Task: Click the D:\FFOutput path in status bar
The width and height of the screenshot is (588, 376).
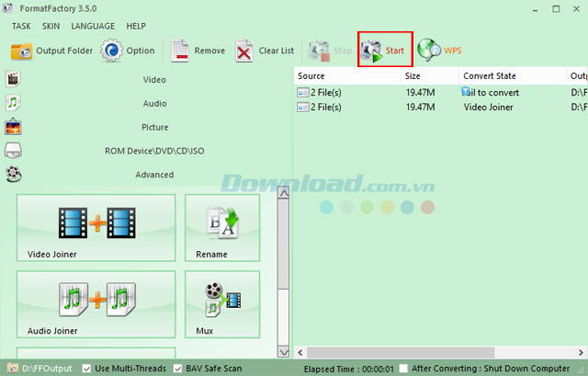Action: [47, 369]
